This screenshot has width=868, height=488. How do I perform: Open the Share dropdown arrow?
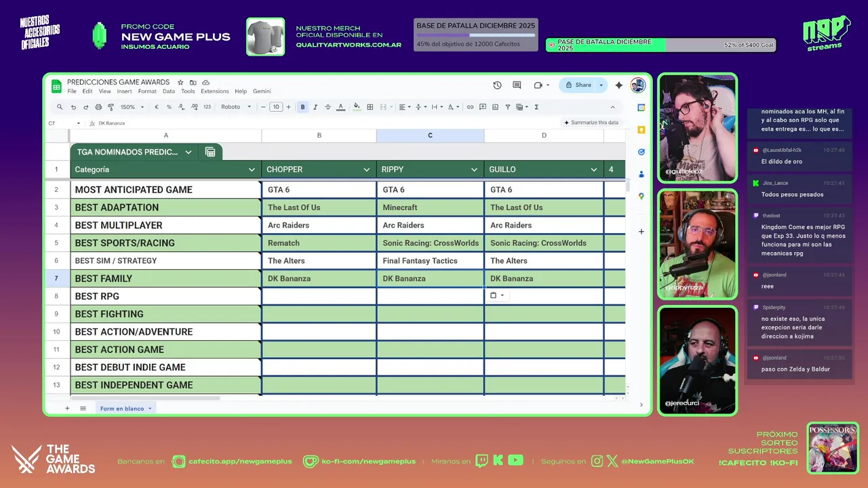pyautogui.click(x=601, y=85)
